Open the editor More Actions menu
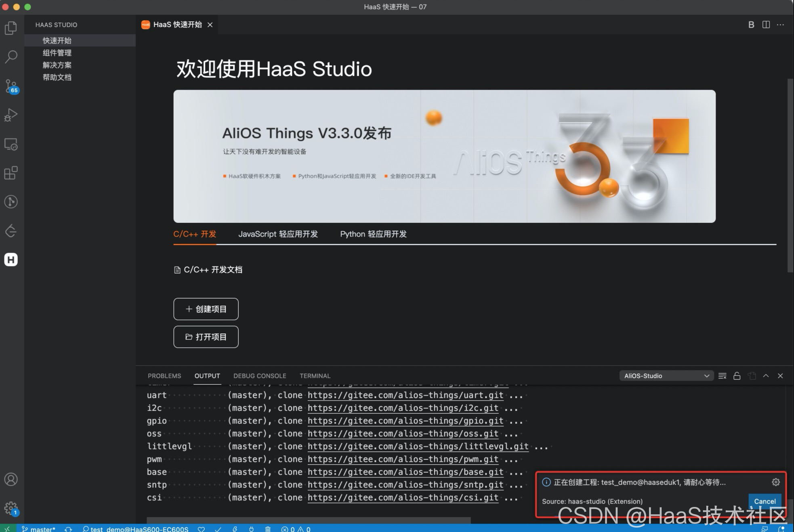 point(780,25)
